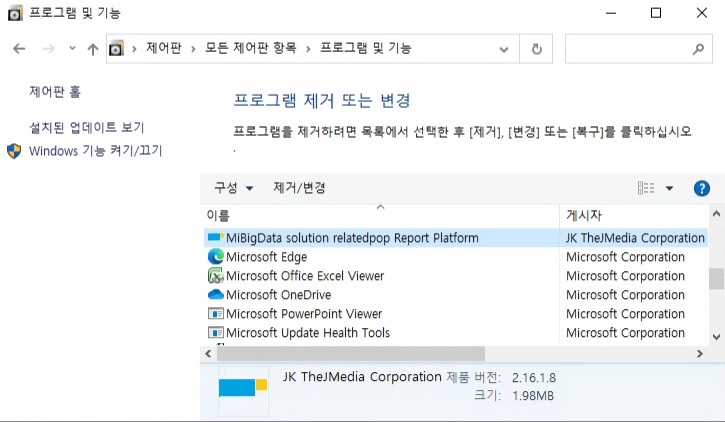The width and height of the screenshot is (725, 422).
Task: Click size value 1.98MB
Action: [x=533, y=396]
